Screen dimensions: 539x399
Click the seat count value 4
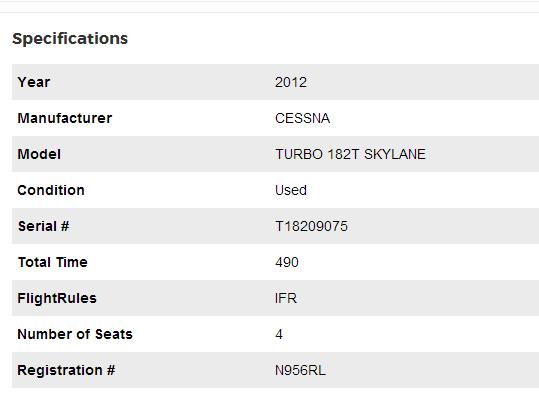click(x=279, y=334)
